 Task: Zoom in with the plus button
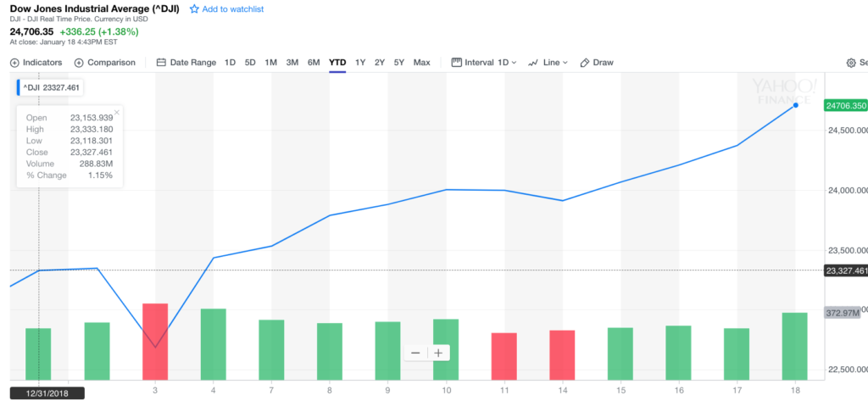[438, 353]
